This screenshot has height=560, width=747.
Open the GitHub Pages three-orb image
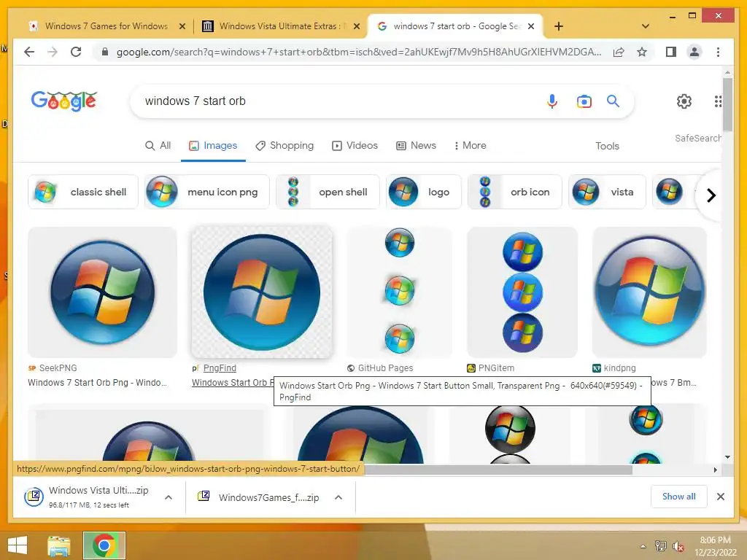(399, 292)
